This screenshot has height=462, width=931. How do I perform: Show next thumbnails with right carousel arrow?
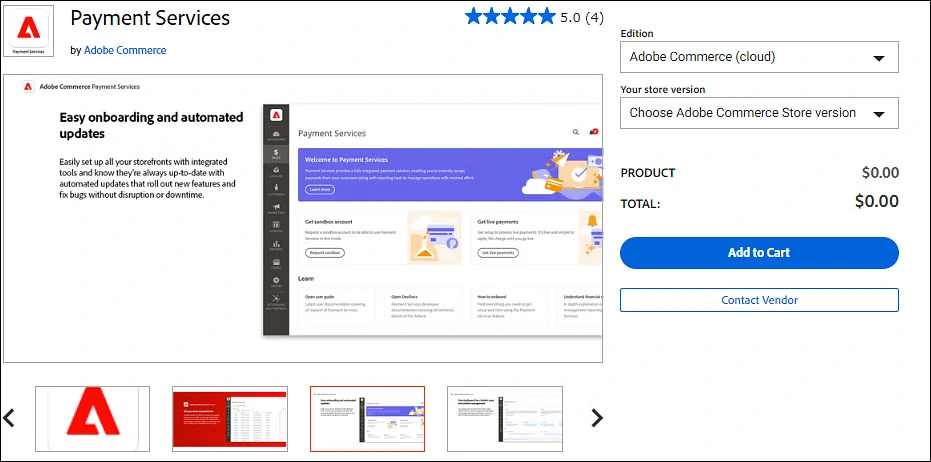pos(597,418)
